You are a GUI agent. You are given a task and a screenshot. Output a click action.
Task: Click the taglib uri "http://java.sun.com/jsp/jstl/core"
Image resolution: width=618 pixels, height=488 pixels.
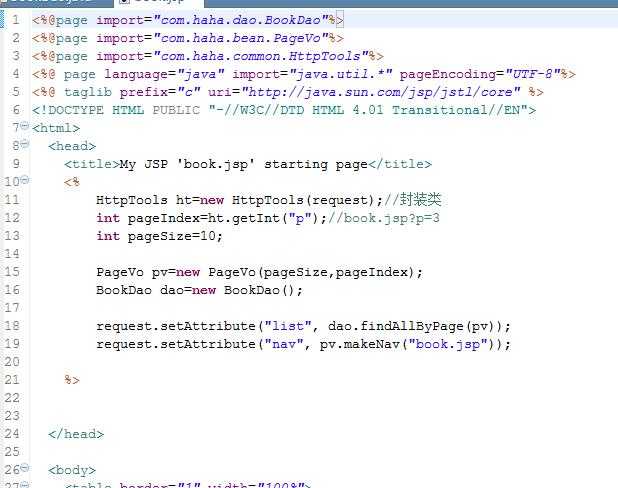[381, 92]
